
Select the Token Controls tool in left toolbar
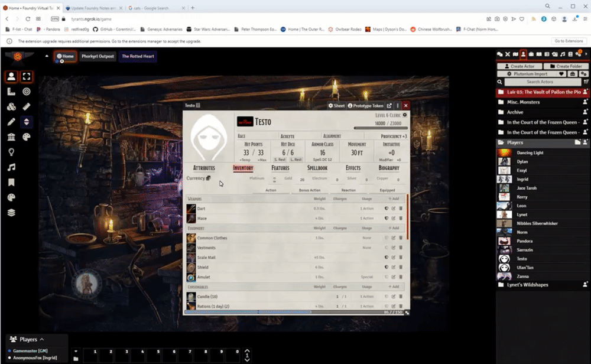[x=11, y=76]
